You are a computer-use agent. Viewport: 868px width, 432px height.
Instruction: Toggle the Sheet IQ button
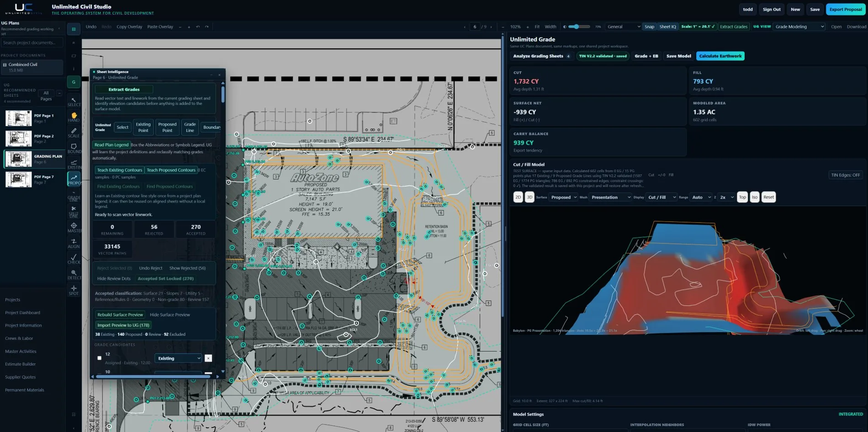tap(667, 26)
